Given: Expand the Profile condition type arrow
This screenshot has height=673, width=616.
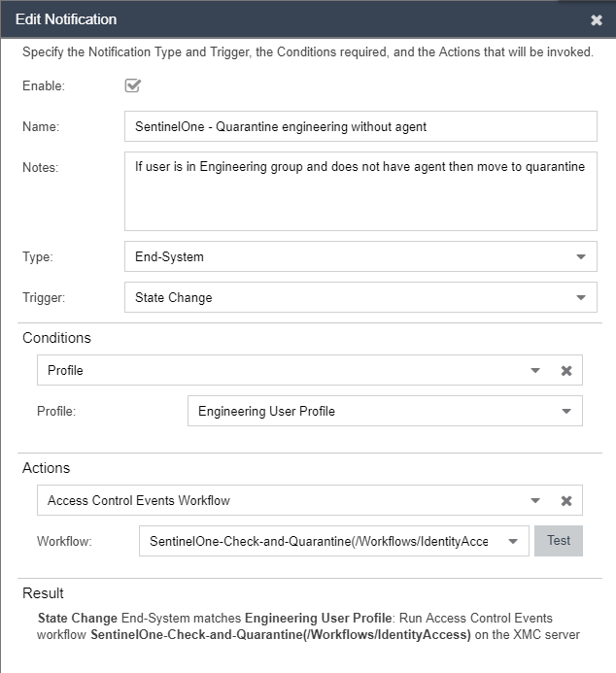Looking at the screenshot, I should (x=535, y=370).
